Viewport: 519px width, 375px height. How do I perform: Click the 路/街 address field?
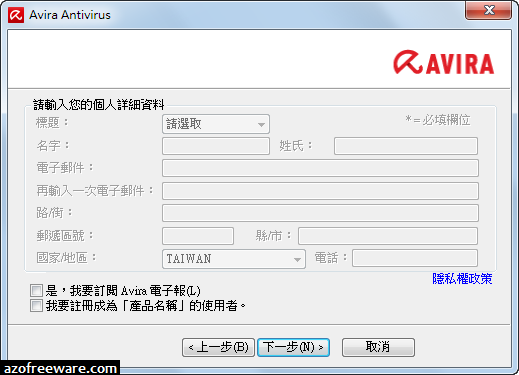(320, 213)
